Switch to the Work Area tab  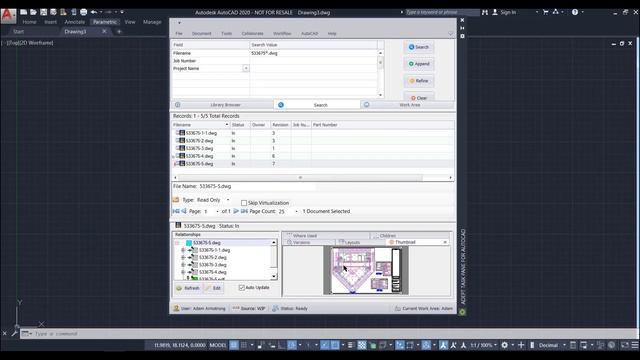point(407,105)
